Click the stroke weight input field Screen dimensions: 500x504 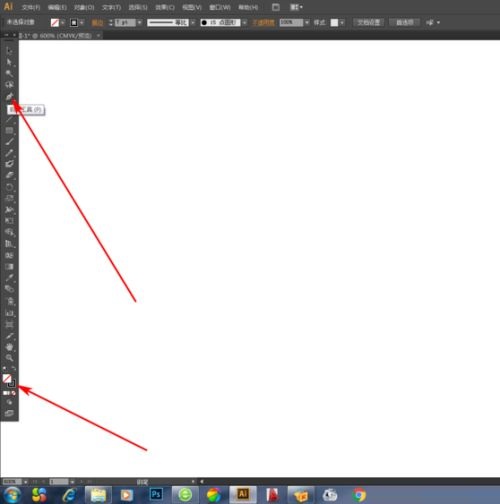tap(125, 22)
